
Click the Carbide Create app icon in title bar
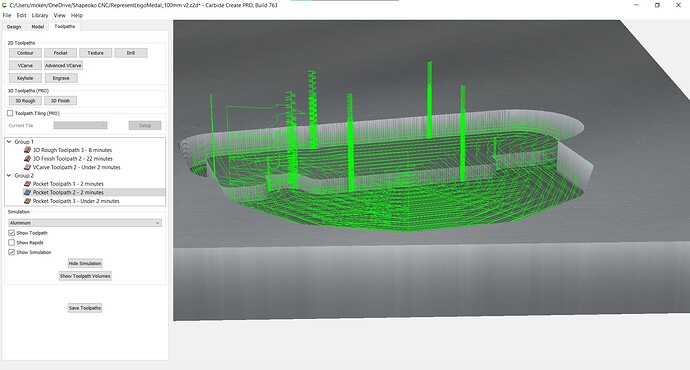coord(4,5)
